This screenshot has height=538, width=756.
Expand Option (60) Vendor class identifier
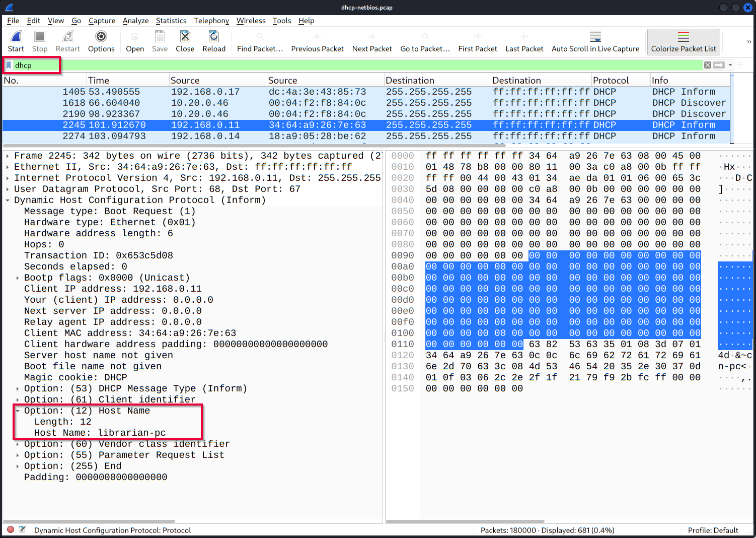click(18, 444)
